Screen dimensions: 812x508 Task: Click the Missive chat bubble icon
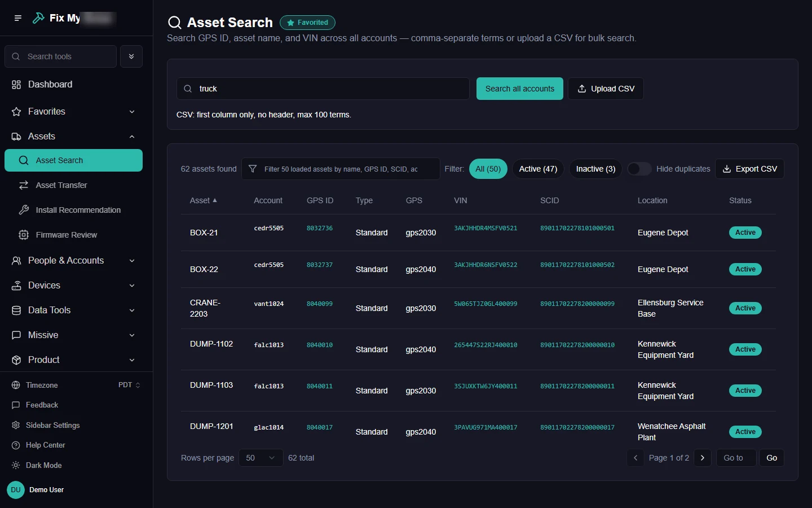click(x=16, y=335)
